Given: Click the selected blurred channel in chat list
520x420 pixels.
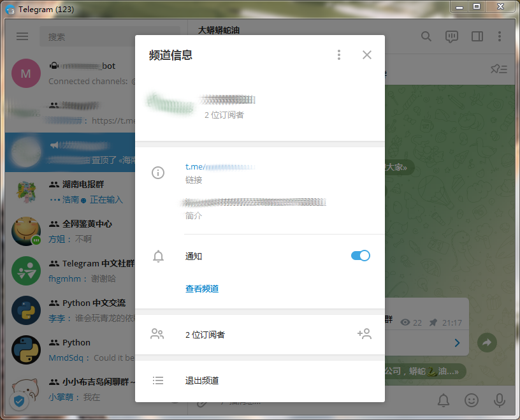Looking at the screenshot, I should point(70,152).
